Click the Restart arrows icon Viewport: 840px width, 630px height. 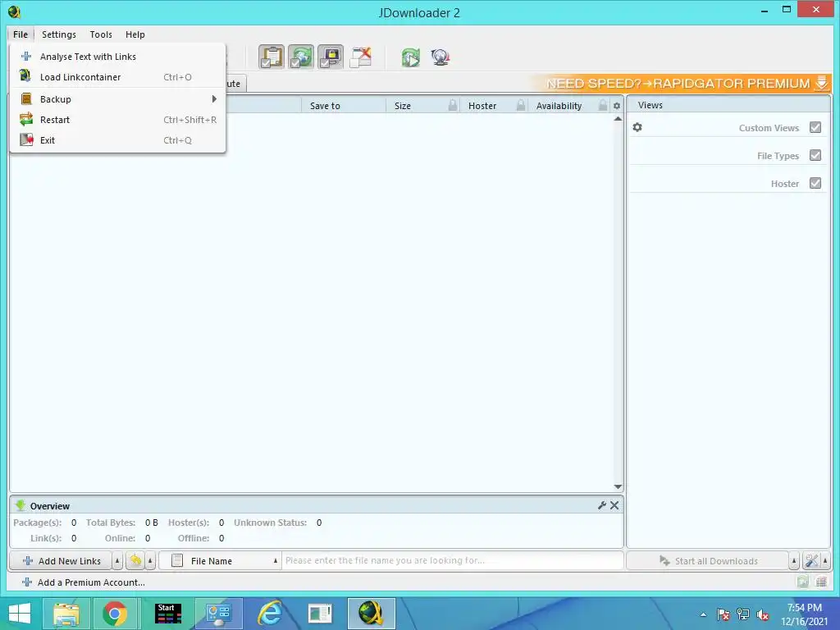[x=25, y=119]
